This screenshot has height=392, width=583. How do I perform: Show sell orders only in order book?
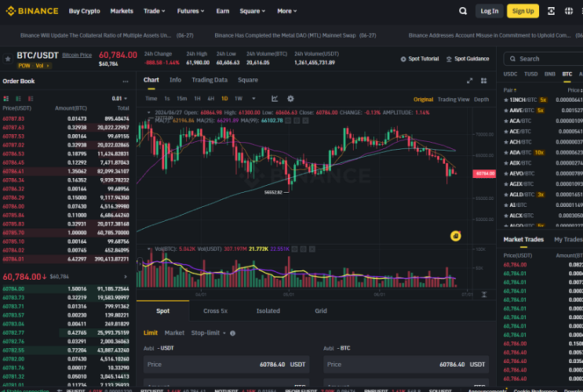pyautogui.click(x=31, y=99)
